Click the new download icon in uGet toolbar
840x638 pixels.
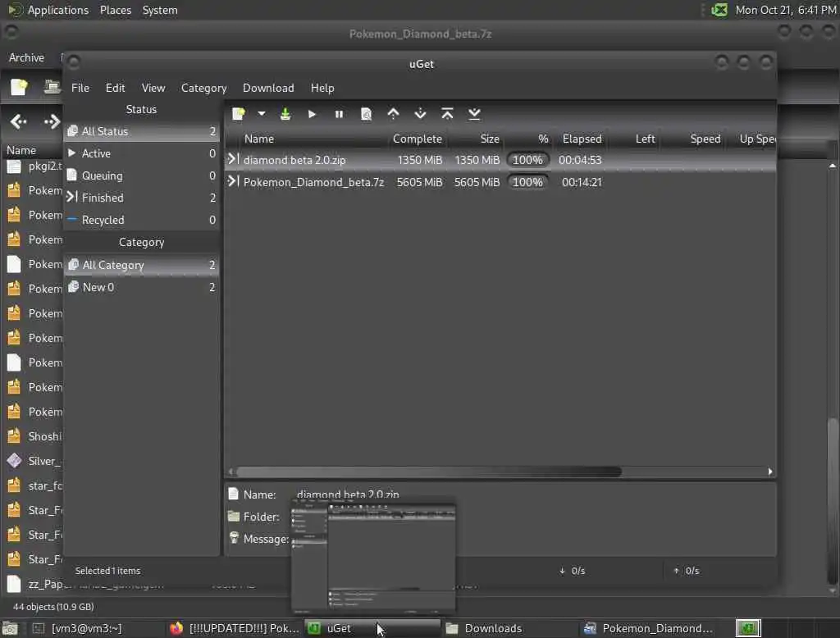[x=239, y=113]
